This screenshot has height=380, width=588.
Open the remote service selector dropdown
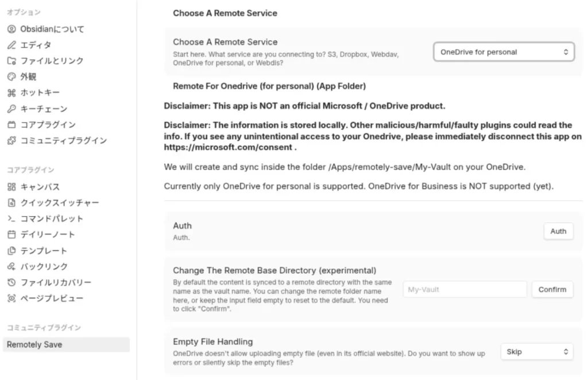click(503, 52)
